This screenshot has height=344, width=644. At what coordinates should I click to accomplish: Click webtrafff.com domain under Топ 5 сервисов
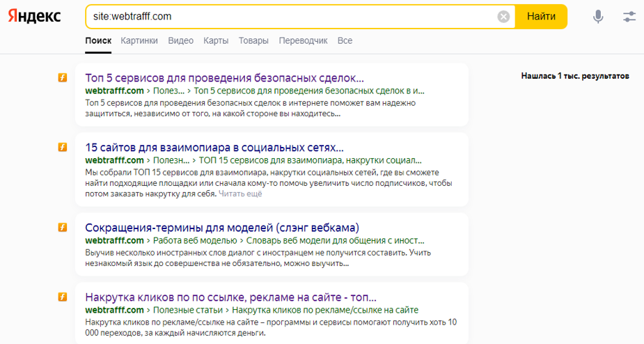point(114,91)
